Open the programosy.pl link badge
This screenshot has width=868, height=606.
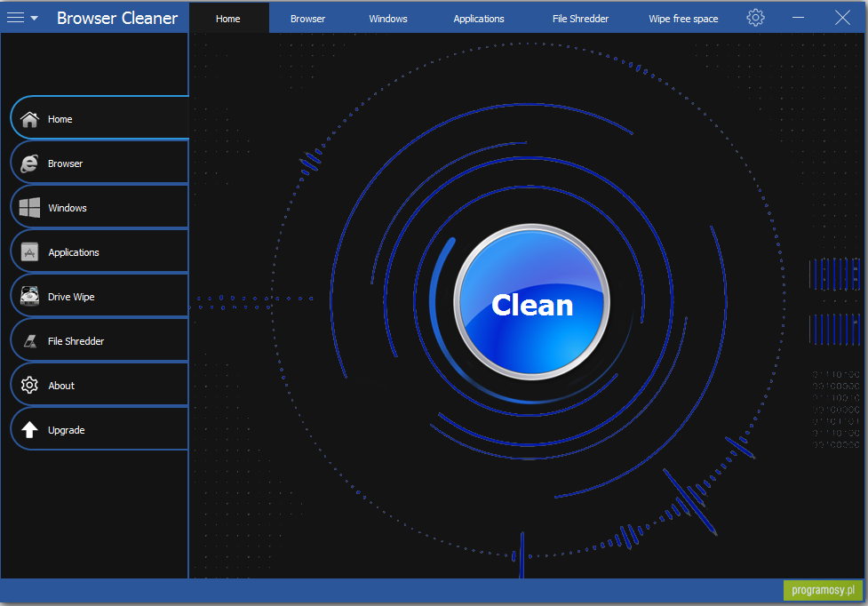coord(824,589)
